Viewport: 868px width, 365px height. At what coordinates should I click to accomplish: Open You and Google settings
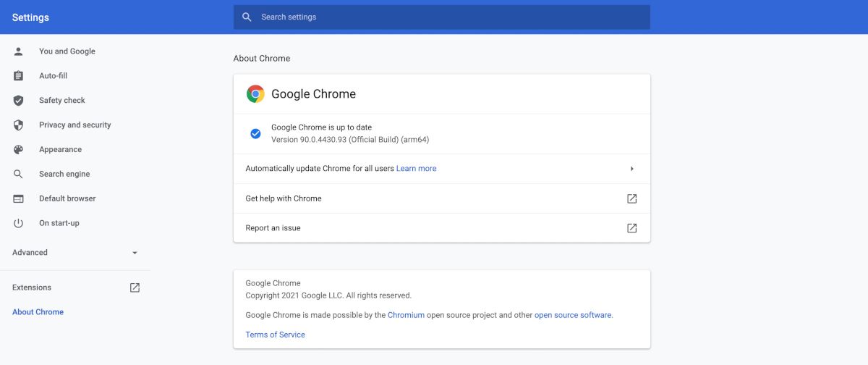click(67, 51)
